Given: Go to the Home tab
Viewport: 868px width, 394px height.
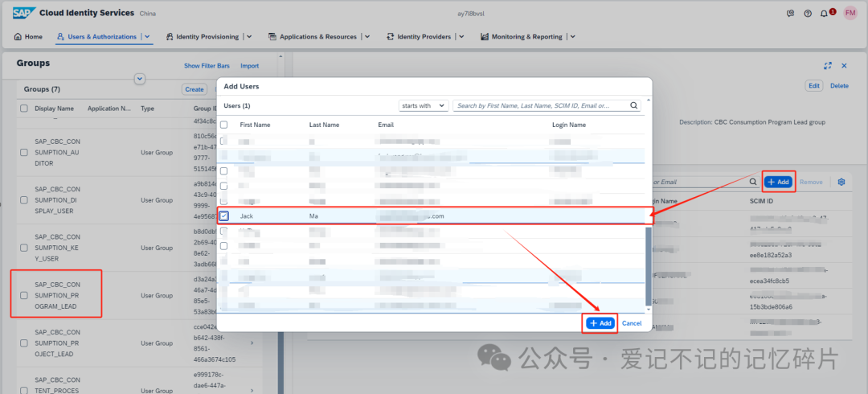Looking at the screenshot, I should tap(28, 36).
